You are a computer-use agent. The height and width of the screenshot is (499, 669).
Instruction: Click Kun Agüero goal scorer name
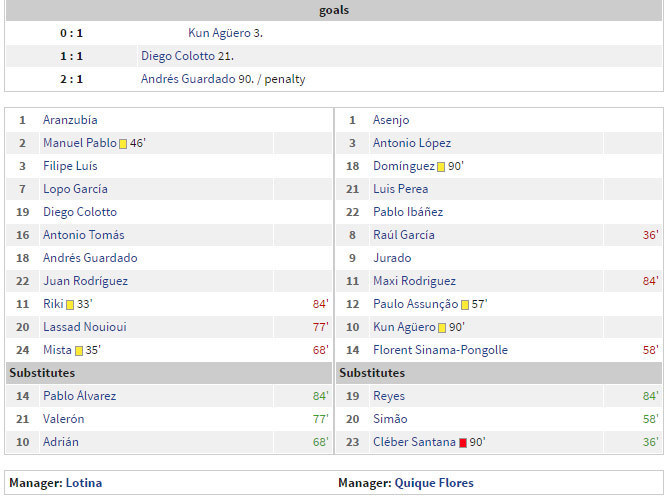(x=225, y=33)
